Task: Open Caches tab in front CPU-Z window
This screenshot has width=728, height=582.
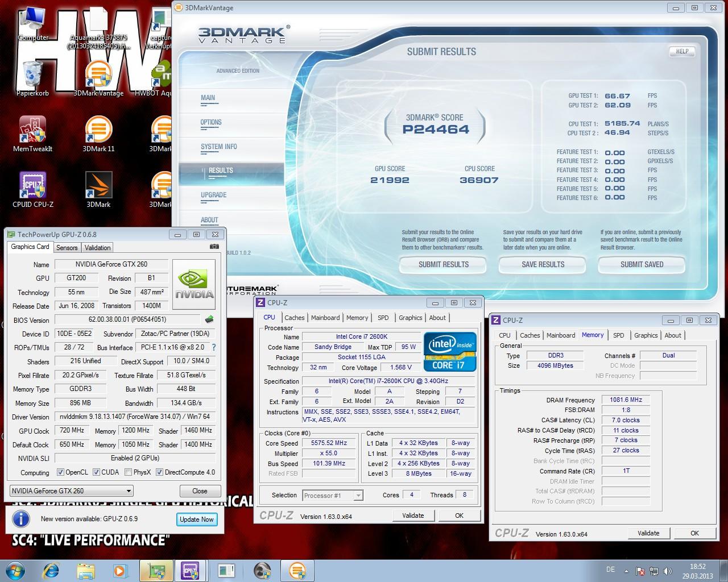Action: [x=294, y=318]
